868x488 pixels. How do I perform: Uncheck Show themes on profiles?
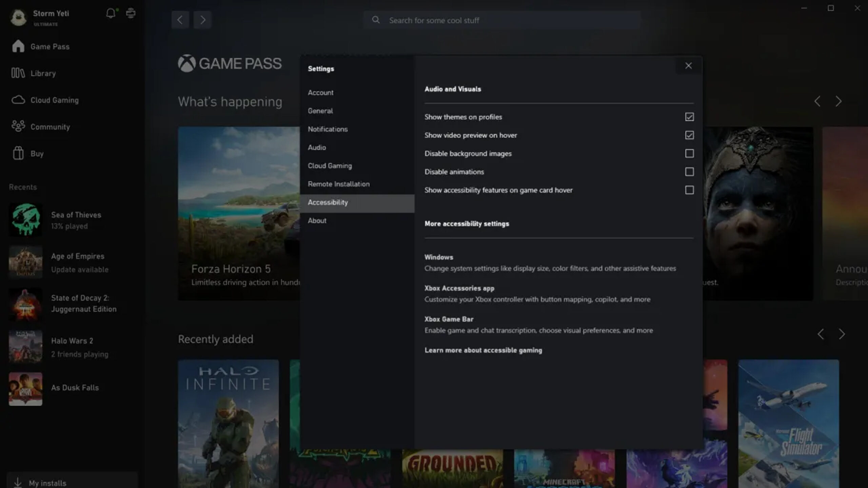(x=689, y=117)
